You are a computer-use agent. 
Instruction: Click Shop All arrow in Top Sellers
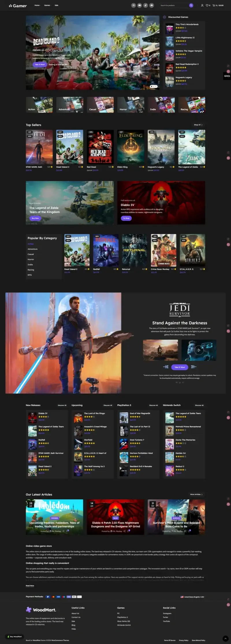pos(198,125)
